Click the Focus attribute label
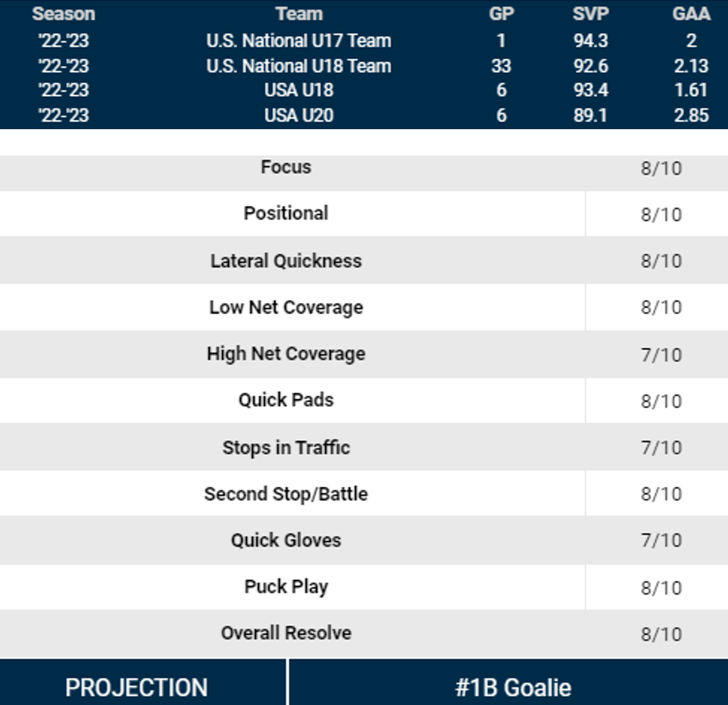728x705 pixels. [x=286, y=167]
